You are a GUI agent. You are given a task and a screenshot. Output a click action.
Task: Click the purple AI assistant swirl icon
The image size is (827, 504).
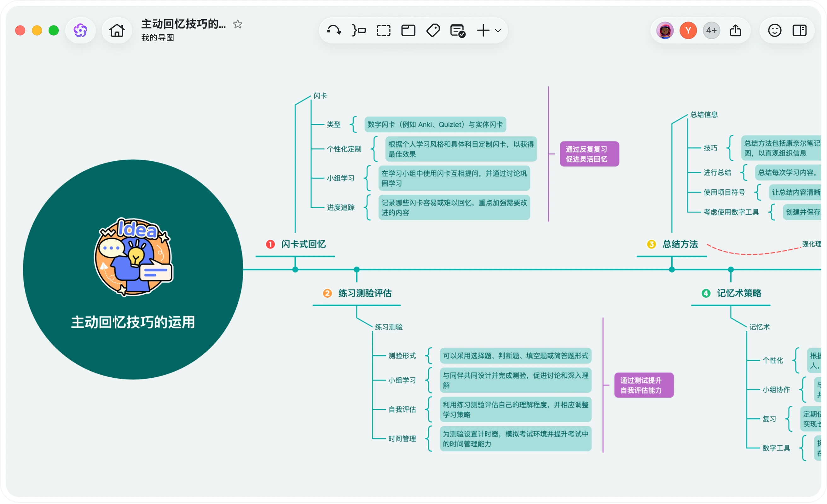(81, 31)
